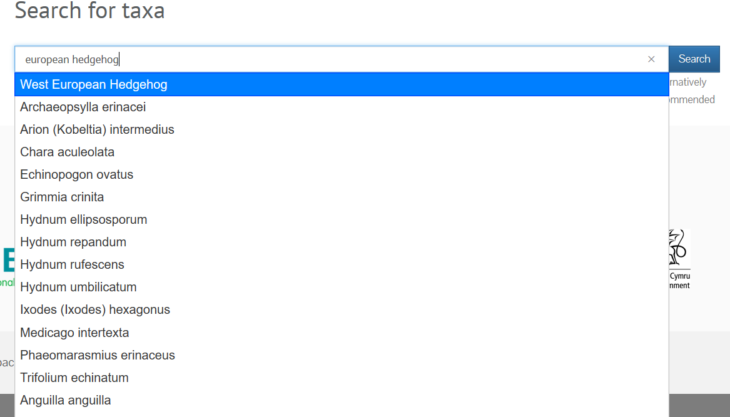Select Hydnum rufescens suggestion

click(x=342, y=264)
